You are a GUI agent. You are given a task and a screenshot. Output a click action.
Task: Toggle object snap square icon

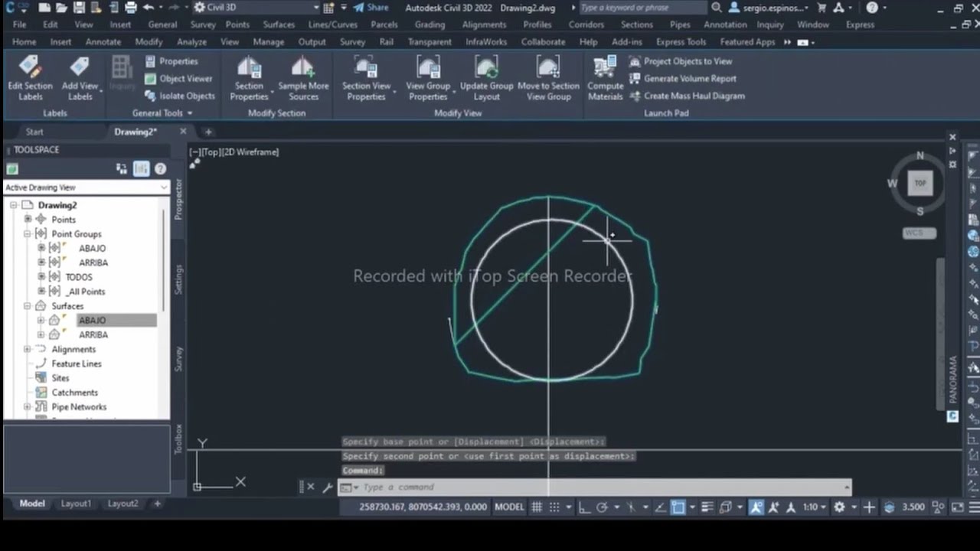678,507
